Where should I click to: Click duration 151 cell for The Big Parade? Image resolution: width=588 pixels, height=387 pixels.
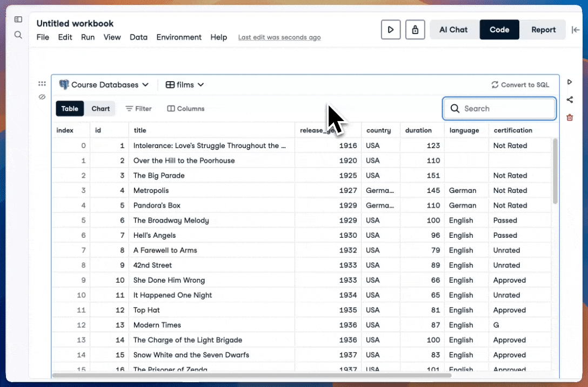click(x=422, y=176)
